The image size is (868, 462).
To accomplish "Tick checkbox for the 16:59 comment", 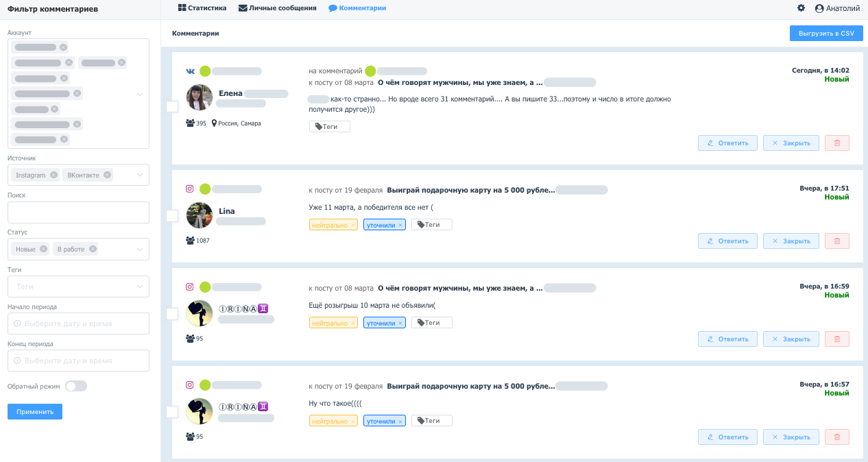I will (x=172, y=313).
